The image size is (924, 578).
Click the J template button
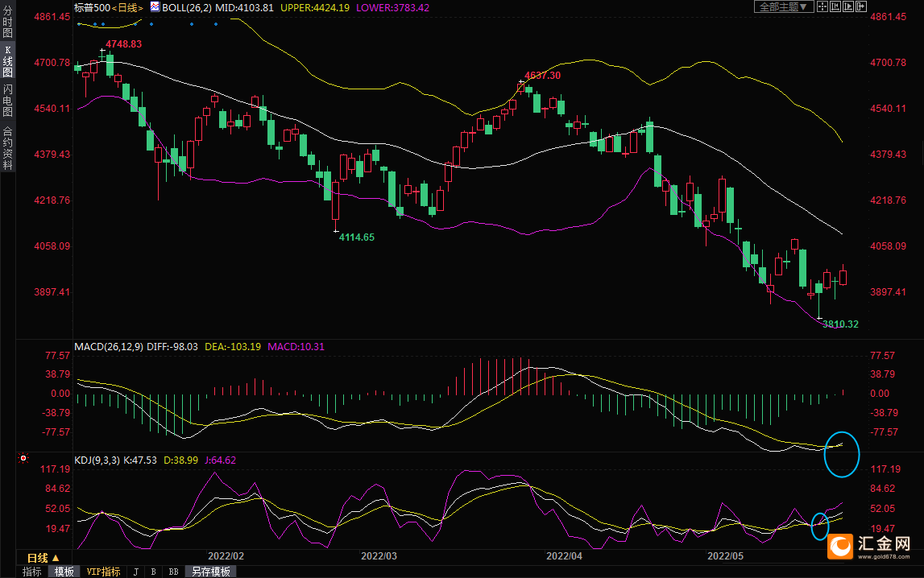click(x=136, y=572)
